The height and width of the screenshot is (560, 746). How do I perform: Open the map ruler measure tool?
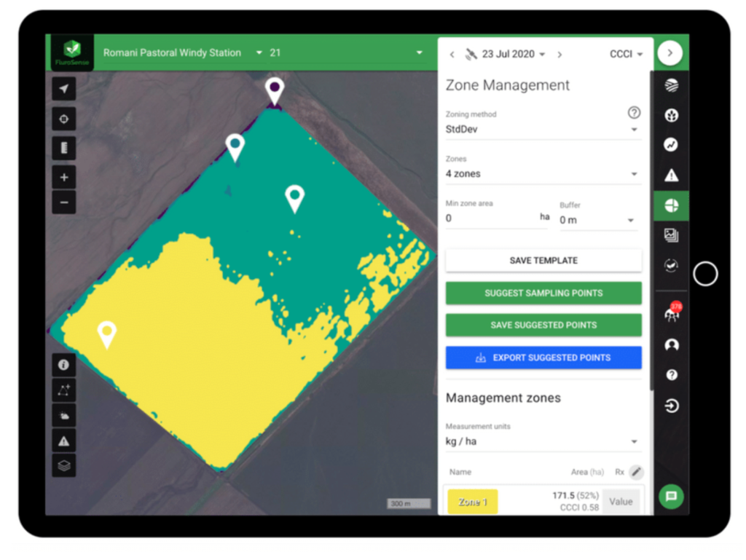[x=64, y=149]
